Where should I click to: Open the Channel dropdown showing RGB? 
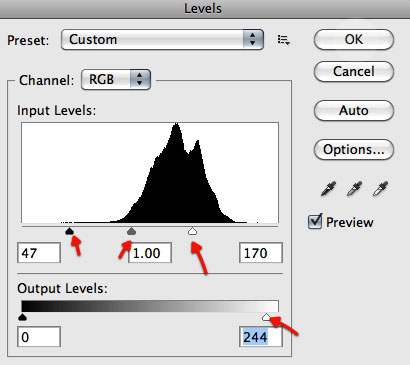click(x=116, y=80)
